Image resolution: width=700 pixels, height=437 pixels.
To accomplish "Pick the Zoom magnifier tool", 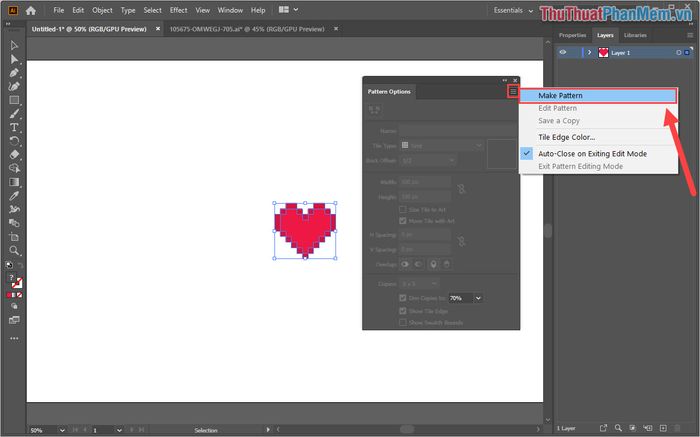I will (x=14, y=251).
